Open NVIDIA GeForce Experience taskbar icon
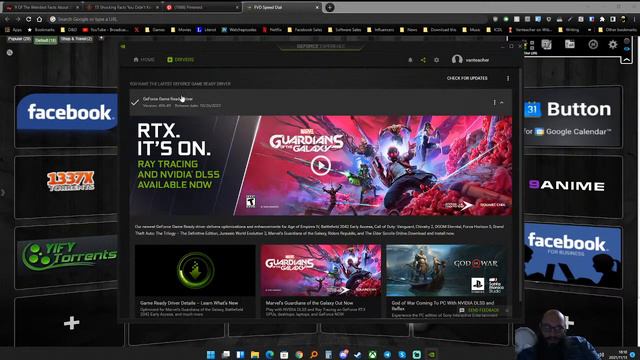The image size is (640, 360). [x=431, y=355]
